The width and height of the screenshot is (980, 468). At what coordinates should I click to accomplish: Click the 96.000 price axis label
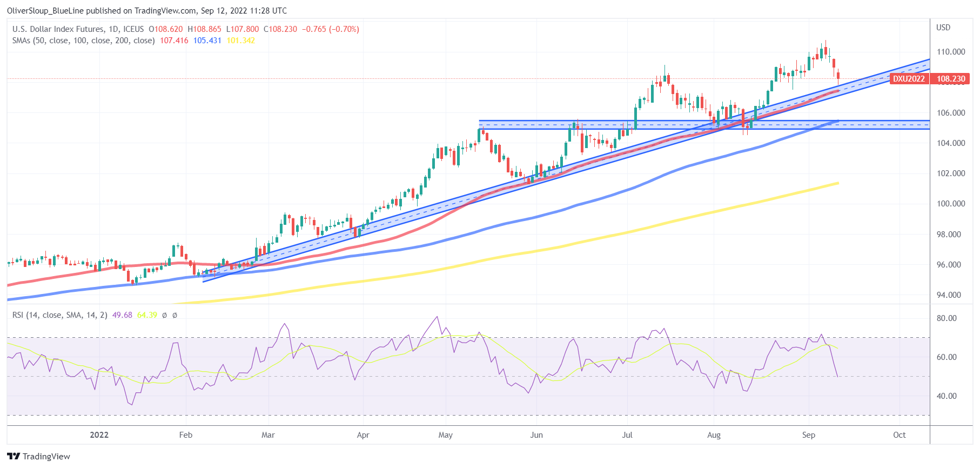(949, 265)
